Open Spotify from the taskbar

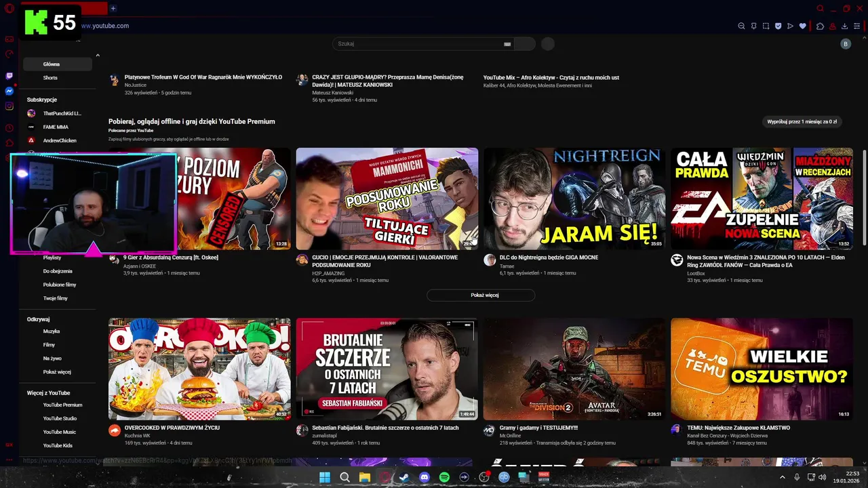point(444,477)
